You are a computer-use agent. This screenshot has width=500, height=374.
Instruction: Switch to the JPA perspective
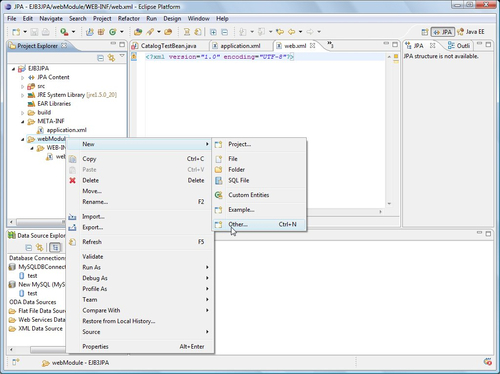[443, 32]
